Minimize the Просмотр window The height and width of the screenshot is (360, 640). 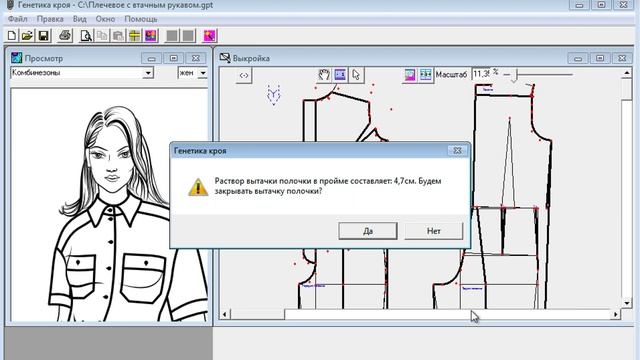pos(151,58)
